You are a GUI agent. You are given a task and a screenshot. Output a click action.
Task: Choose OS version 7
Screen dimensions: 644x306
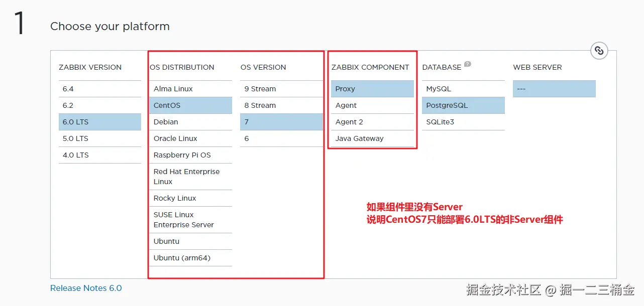282,122
